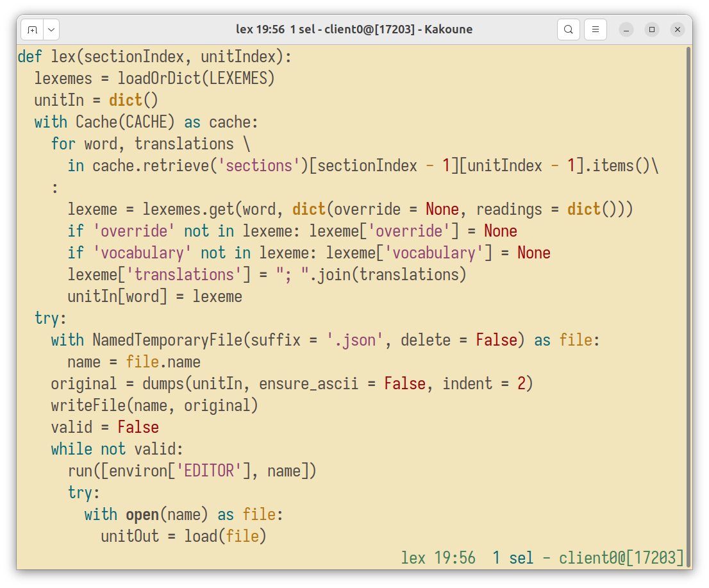Click the window title 'lex 19:56 1 sel'
Image resolution: width=709 pixels, height=588 pixels.
click(x=276, y=29)
